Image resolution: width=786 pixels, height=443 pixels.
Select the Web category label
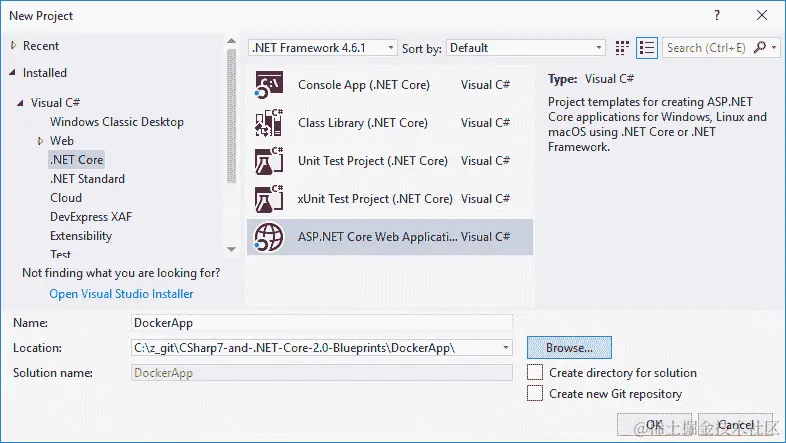pos(62,141)
